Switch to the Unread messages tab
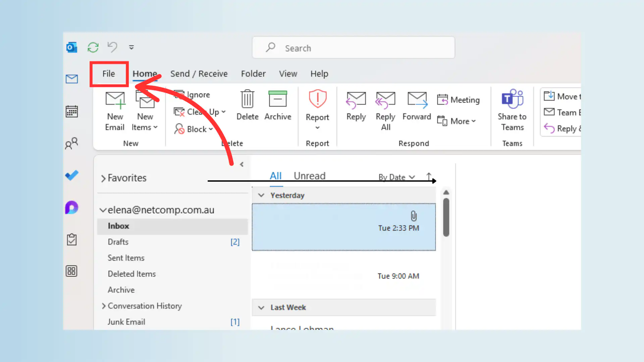This screenshot has height=362, width=644. pyautogui.click(x=309, y=175)
